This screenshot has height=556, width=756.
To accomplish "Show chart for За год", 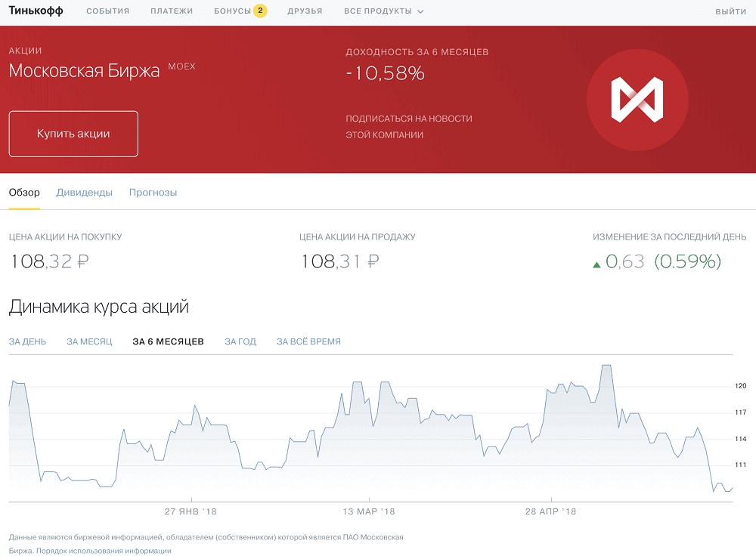I will point(240,341).
